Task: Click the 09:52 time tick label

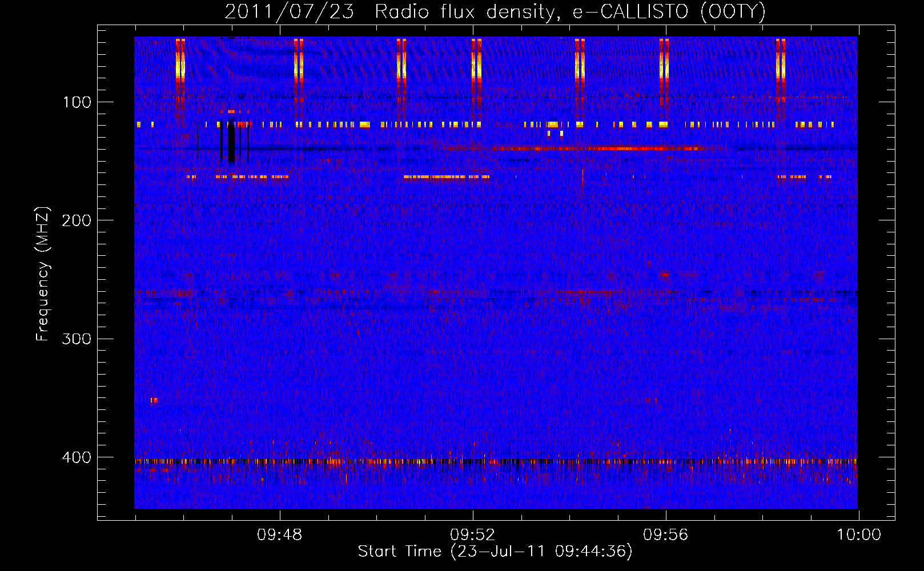Action: coord(473,535)
